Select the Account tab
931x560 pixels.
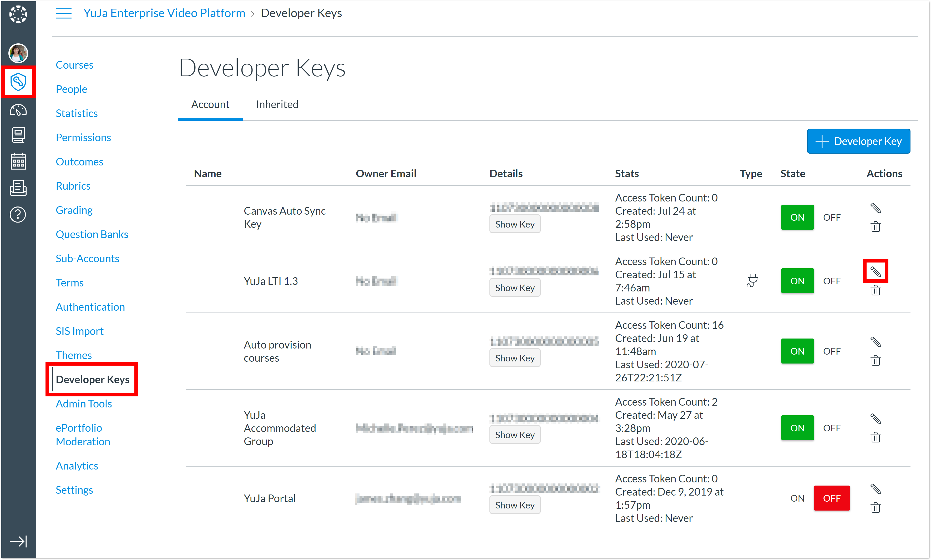[210, 104]
